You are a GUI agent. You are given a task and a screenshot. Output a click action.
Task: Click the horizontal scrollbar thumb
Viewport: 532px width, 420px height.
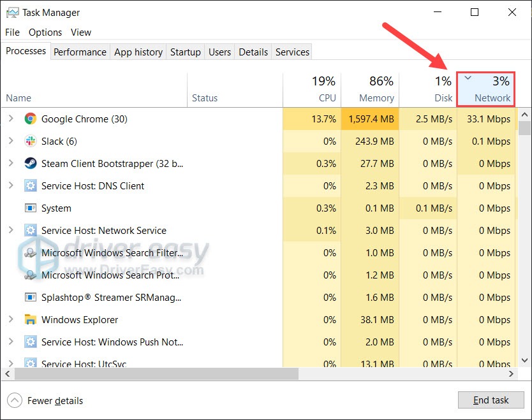156,374
